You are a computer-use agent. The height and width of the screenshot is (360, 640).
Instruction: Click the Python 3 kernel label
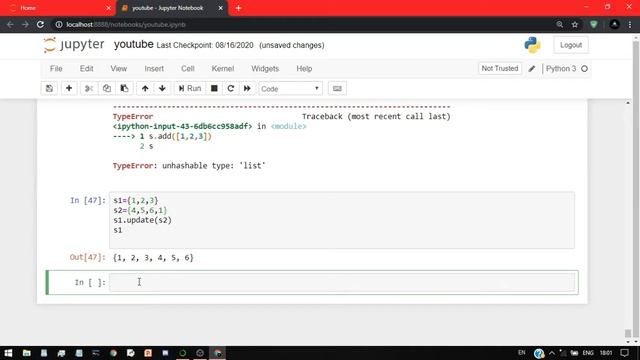[561, 69]
